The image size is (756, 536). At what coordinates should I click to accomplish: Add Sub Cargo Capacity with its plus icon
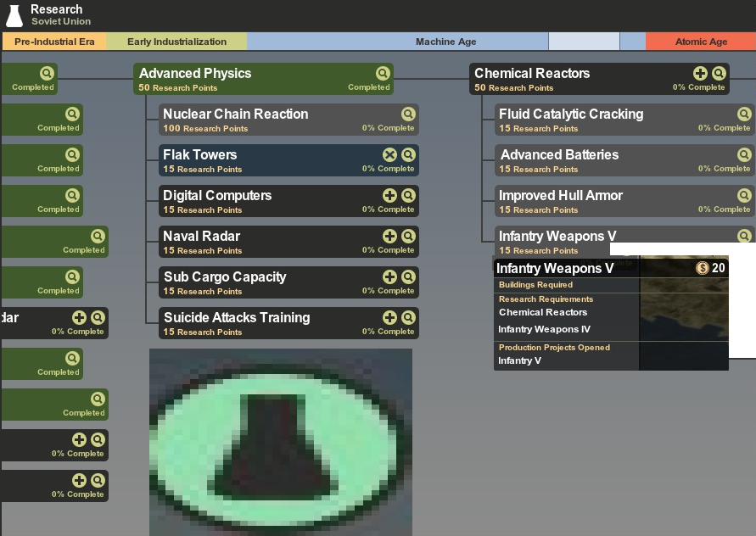point(389,276)
